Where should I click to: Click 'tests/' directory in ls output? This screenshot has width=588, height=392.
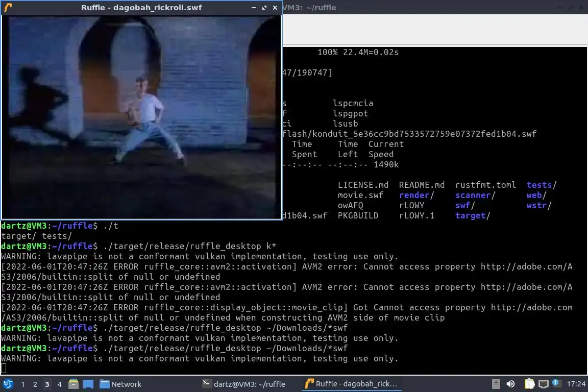pyautogui.click(x=542, y=185)
